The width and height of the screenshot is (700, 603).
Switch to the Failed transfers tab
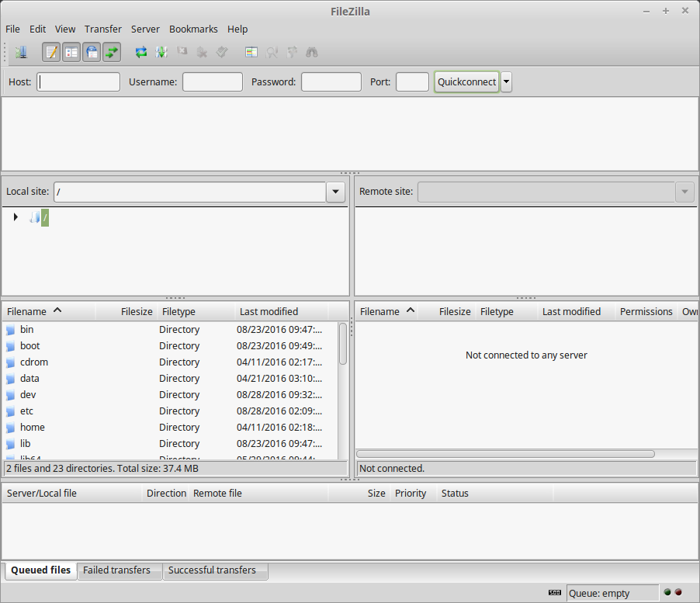click(116, 570)
